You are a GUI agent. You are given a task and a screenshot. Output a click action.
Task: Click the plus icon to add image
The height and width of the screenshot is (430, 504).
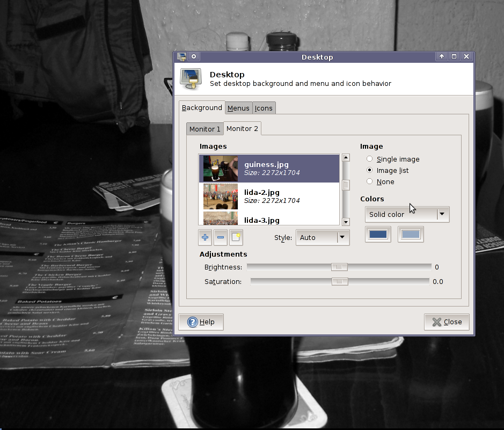click(204, 237)
